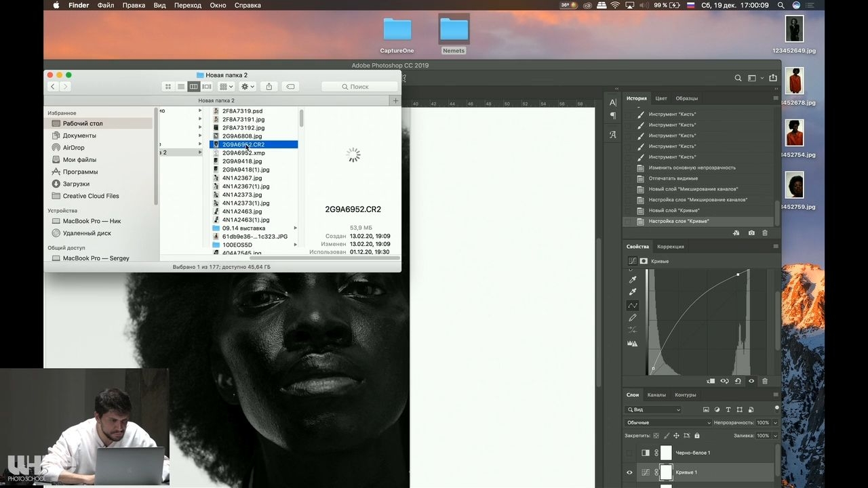Switch to the Контуры tab

pyautogui.click(x=686, y=394)
